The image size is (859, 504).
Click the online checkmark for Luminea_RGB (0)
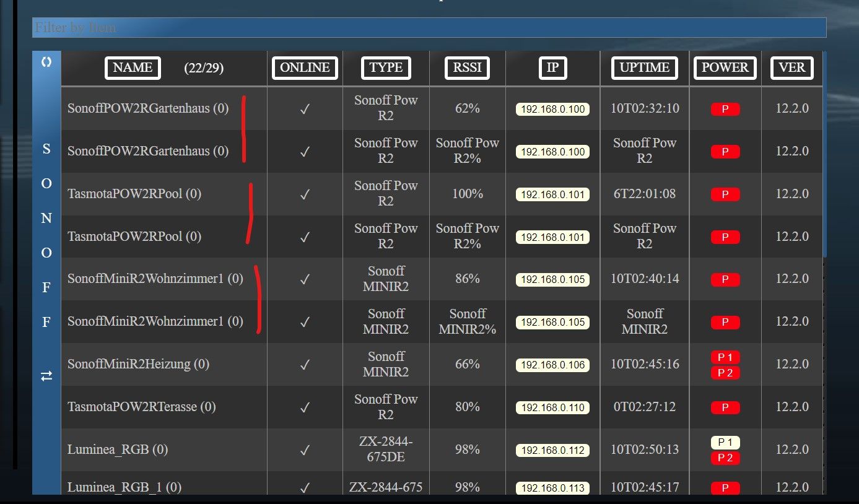305,450
